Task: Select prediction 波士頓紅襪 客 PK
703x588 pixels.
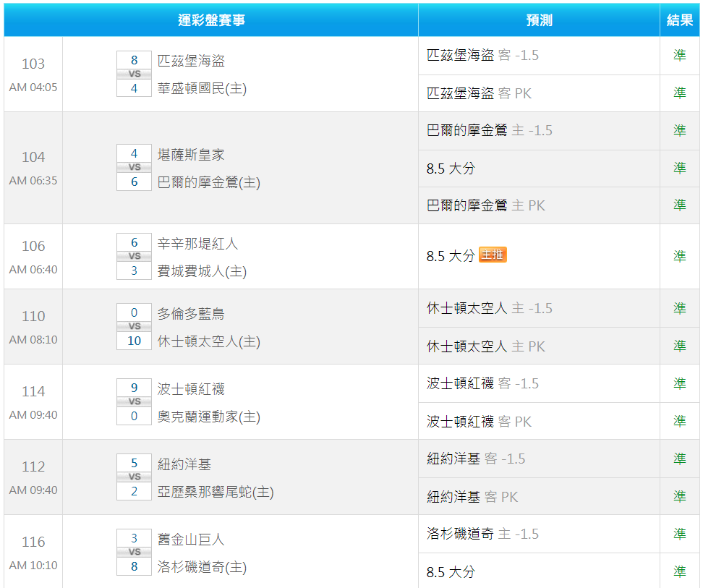Action: click(x=479, y=422)
